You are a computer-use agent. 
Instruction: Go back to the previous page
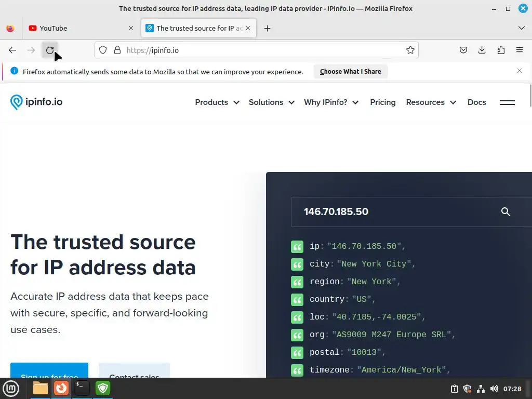(12, 50)
